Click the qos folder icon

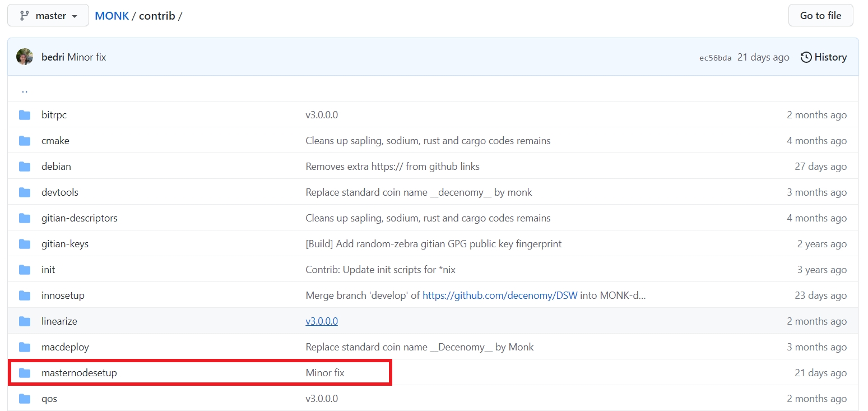[x=25, y=399]
